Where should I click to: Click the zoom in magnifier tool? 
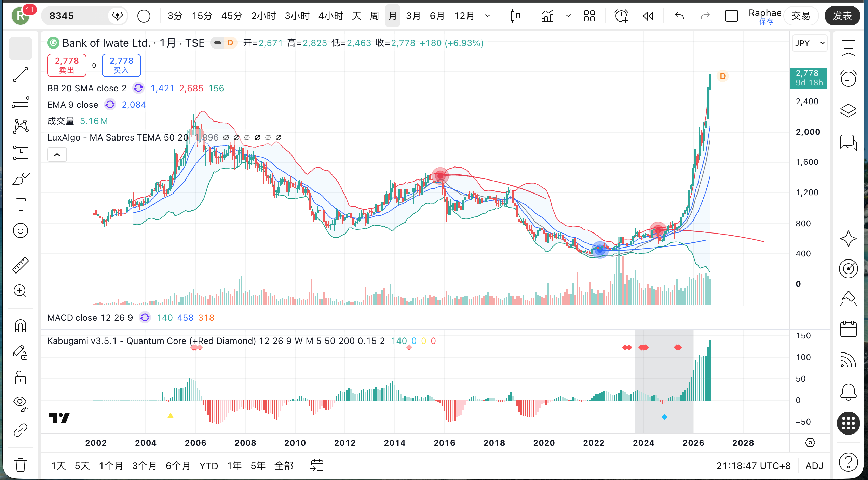tap(21, 291)
